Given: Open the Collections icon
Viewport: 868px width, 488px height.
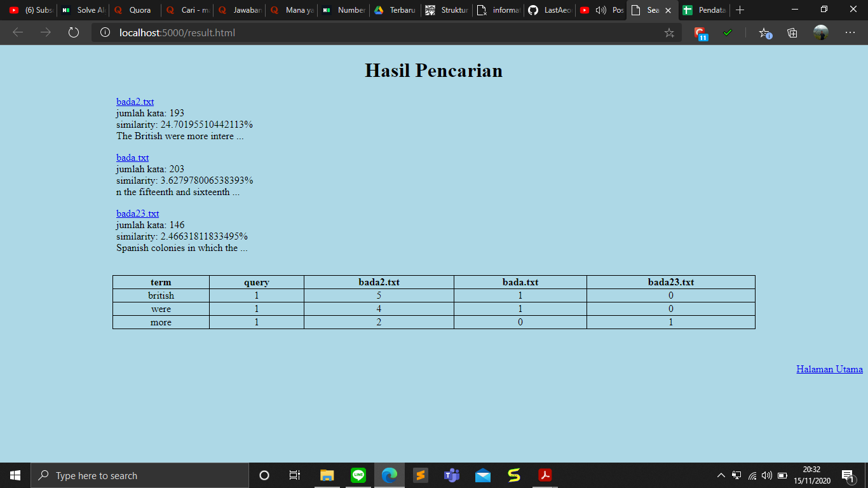Looking at the screenshot, I should point(792,32).
